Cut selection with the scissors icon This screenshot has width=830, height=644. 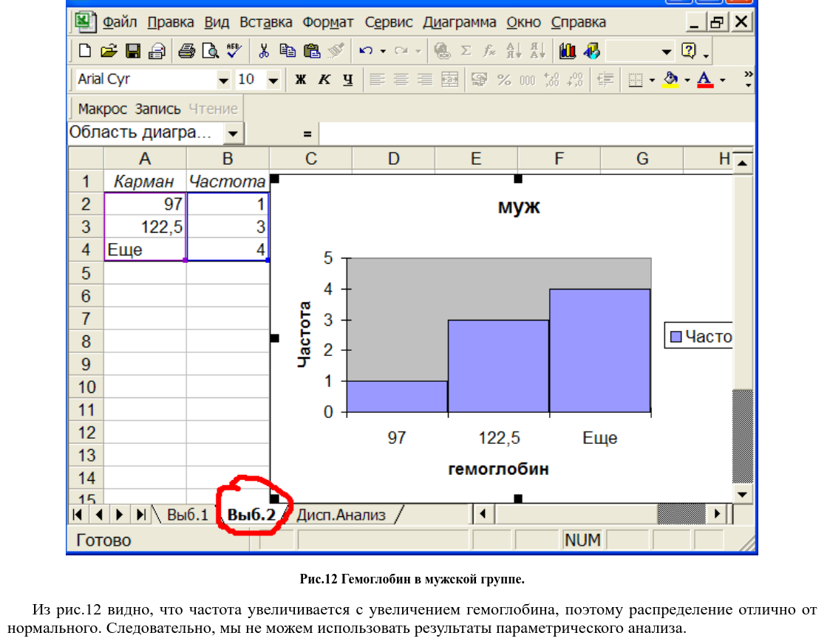[263, 51]
